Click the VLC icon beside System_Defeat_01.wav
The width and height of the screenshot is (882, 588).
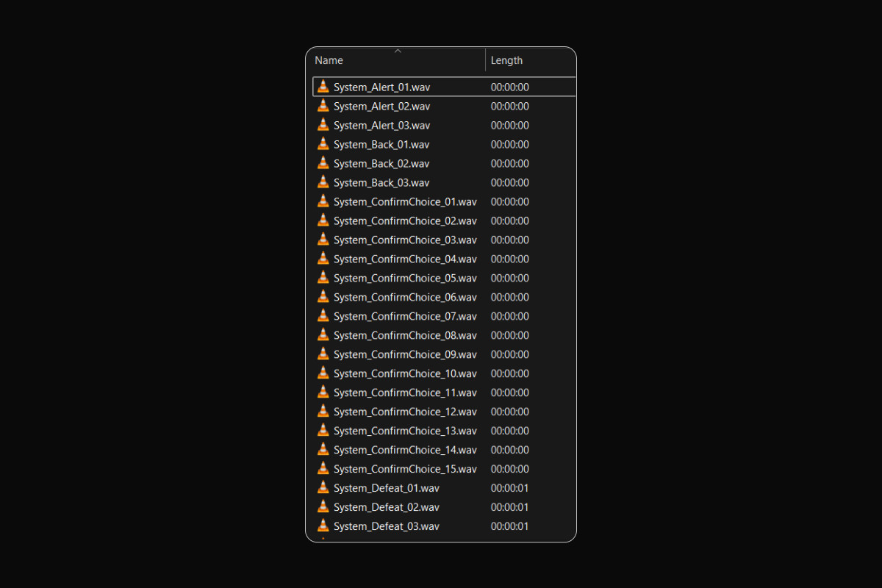click(x=323, y=487)
